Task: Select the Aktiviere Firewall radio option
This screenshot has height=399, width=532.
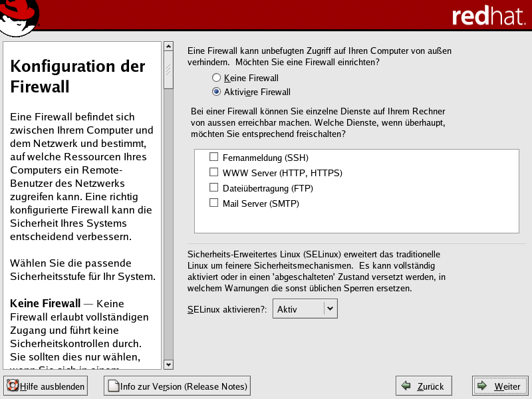Action: [216, 92]
